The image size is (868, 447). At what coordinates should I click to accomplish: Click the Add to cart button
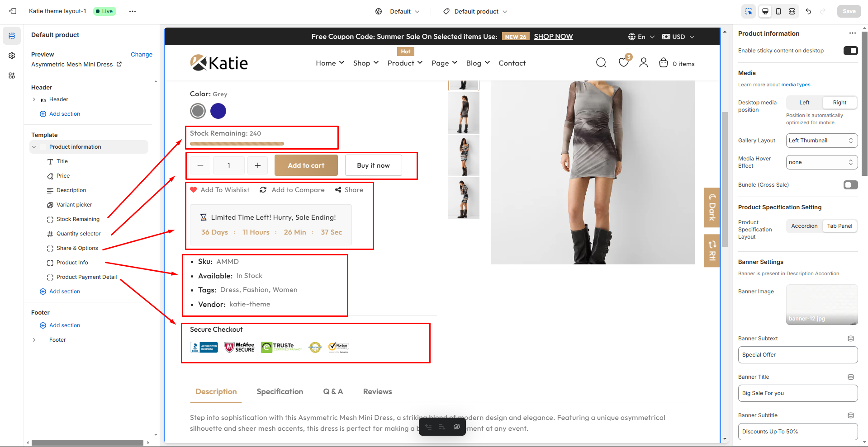pos(306,165)
